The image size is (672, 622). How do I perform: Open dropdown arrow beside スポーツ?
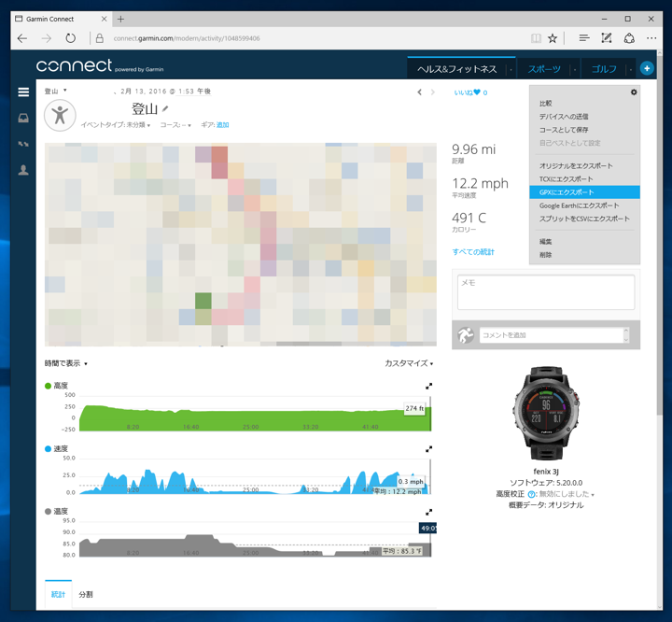(575, 69)
